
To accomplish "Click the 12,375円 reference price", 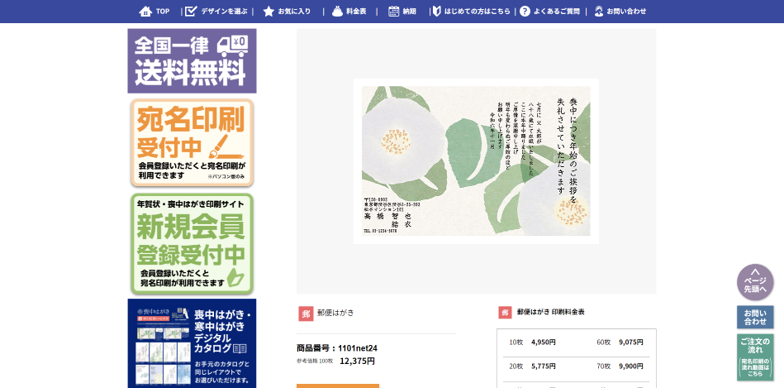I will tap(357, 361).
